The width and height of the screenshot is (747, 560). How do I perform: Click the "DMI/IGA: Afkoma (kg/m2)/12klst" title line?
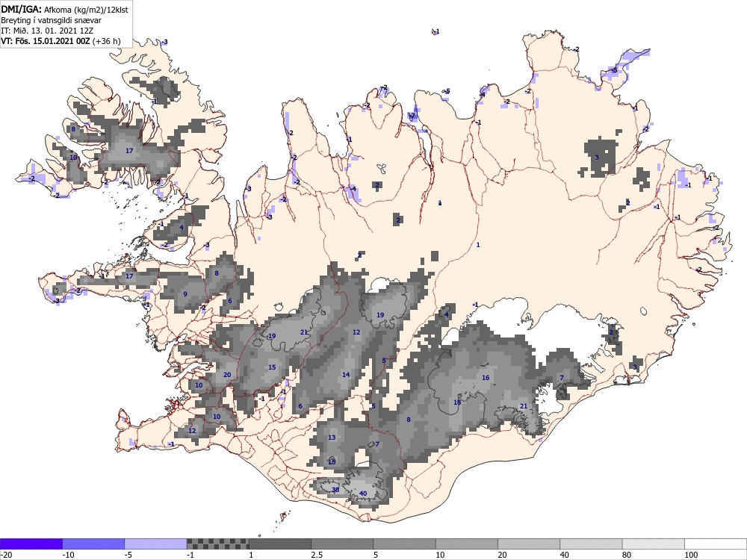(x=64, y=9)
